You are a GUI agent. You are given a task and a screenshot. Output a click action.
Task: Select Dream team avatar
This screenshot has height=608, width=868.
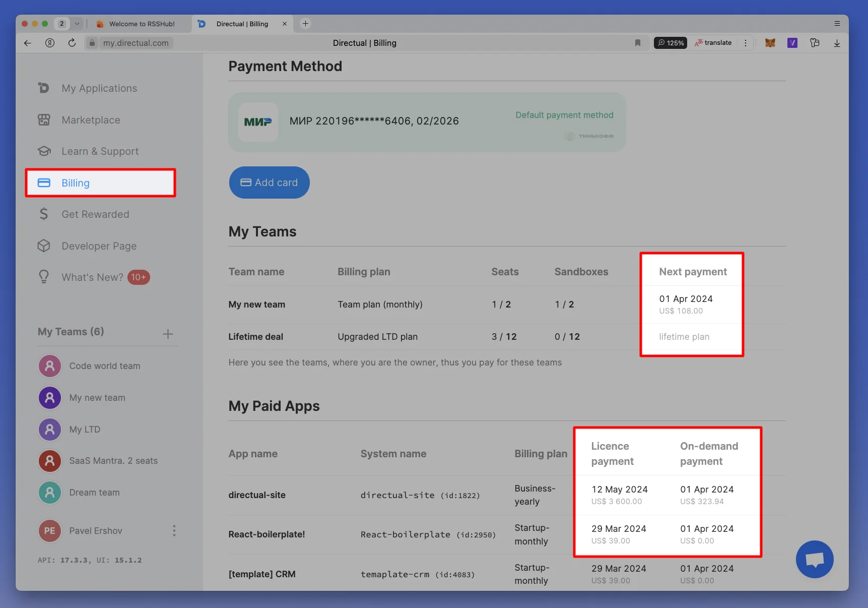click(50, 493)
